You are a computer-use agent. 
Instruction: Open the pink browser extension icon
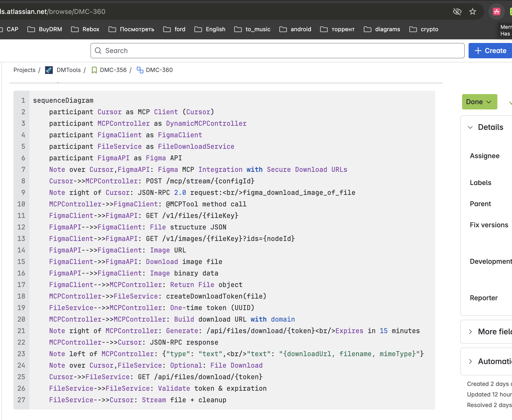496,11
